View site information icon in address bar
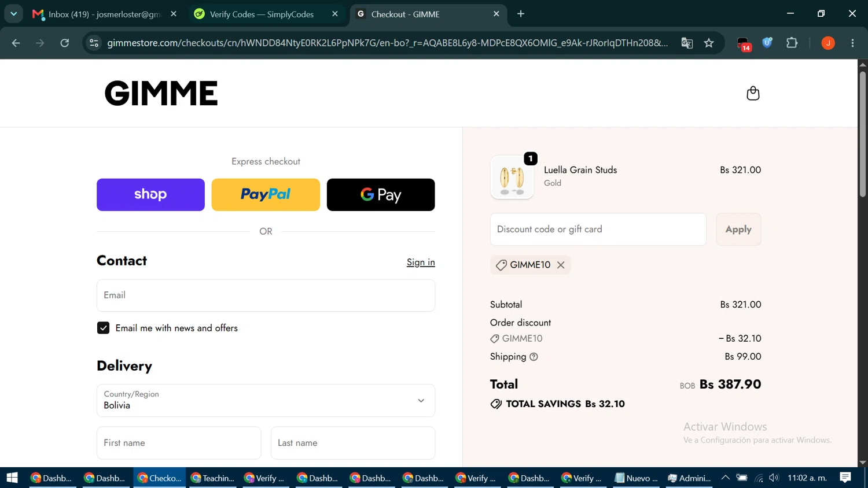Image resolution: width=868 pixels, height=488 pixels. coord(94,43)
